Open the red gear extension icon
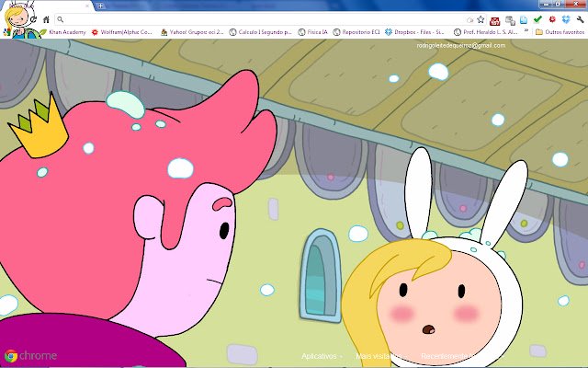This screenshot has width=588, height=368. (552, 19)
